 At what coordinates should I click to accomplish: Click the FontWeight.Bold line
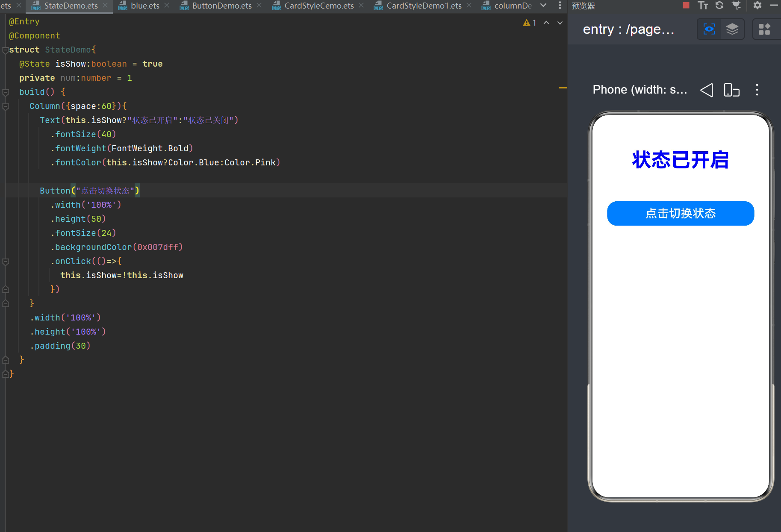pos(122,148)
